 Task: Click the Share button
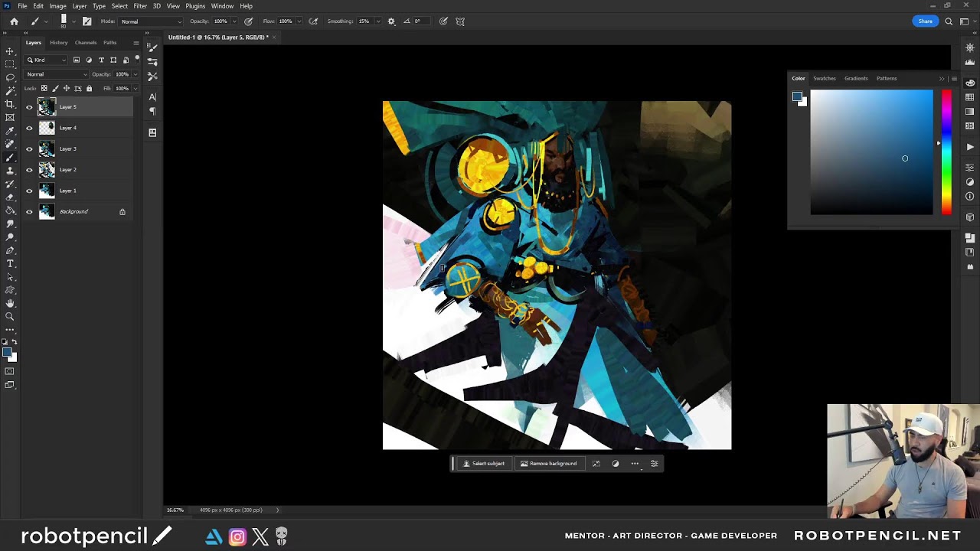click(926, 21)
